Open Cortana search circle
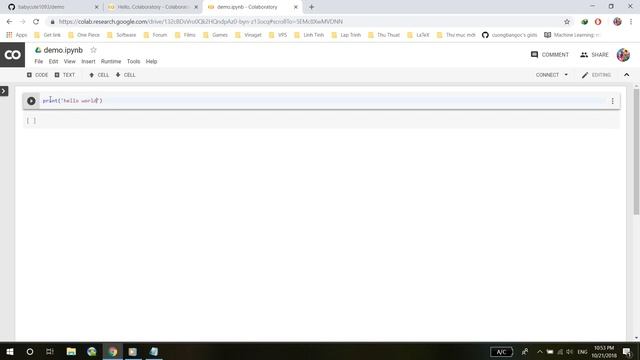Viewport: 640px width, 360px height. point(30,351)
